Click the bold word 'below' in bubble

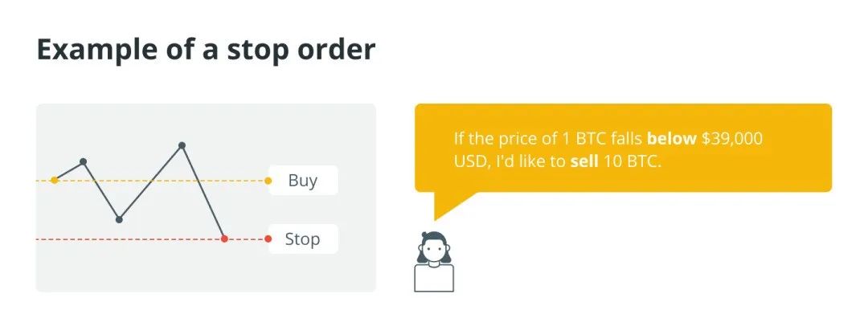(x=671, y=138)
